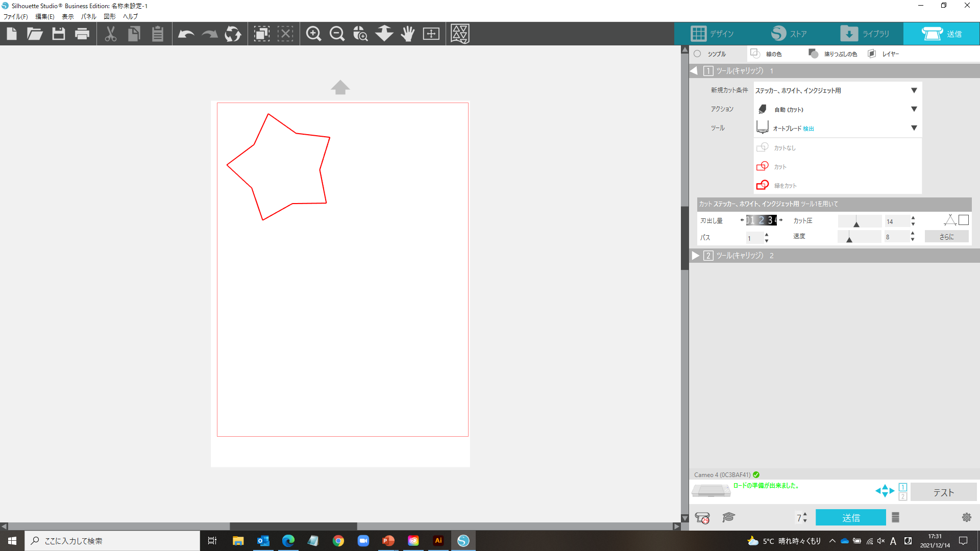Zoom out with the magnifier minus icon

pyautogui.click(x=337, y=34)
